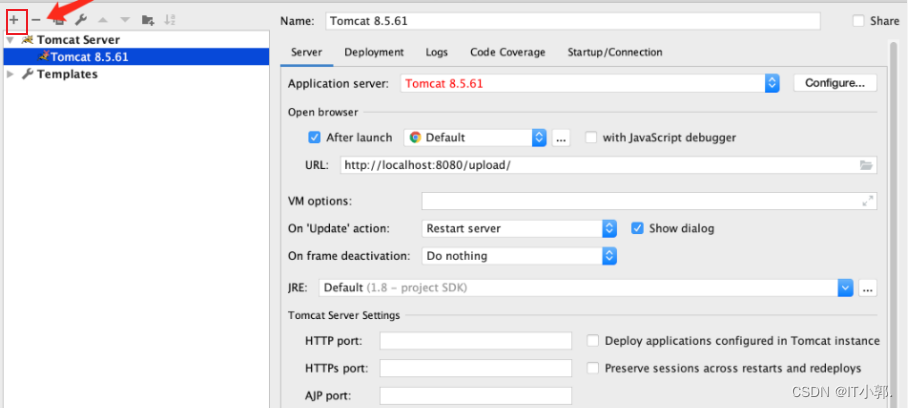
Task: Switch to the Deployment tab
Action: (374, 52)
